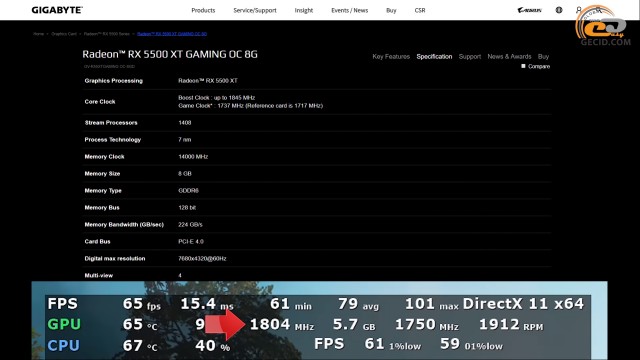Click the Stream Processors label
640x360 pixels.
pos(111,122)
